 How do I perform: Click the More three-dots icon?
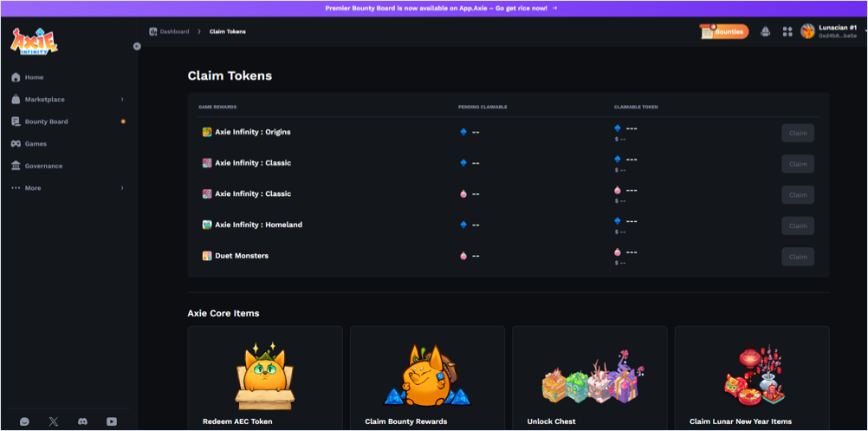click(16, 188)
